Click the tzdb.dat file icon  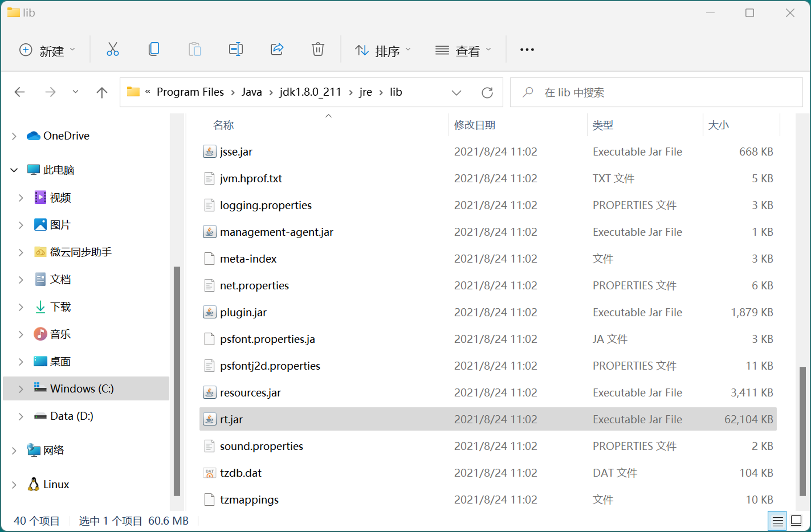(x=209, y=473)
